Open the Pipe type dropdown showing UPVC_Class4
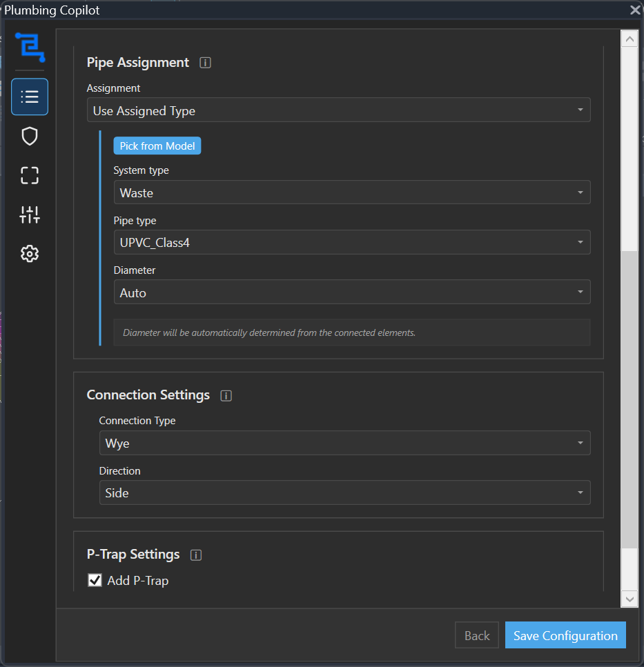644x667 pixels. click(x=352, y=242)
